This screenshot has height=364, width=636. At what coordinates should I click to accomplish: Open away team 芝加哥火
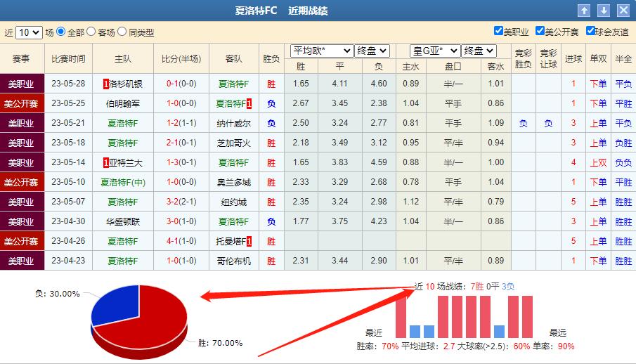pyautogui.click(x=233, y=143)
